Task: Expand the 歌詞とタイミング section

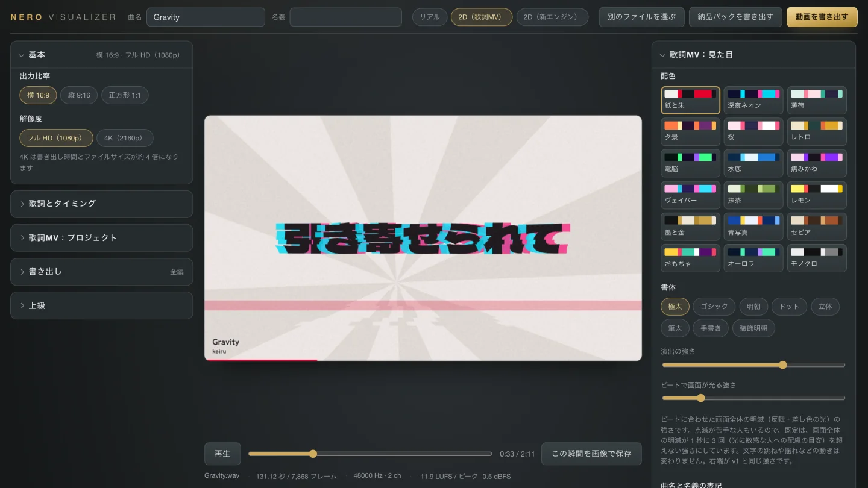Action: point(101,204)
